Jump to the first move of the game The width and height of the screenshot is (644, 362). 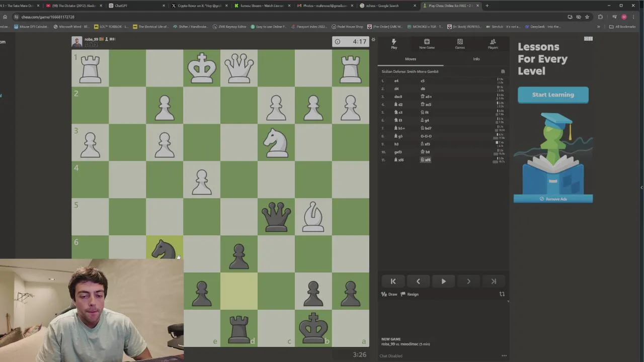point(393,282)
